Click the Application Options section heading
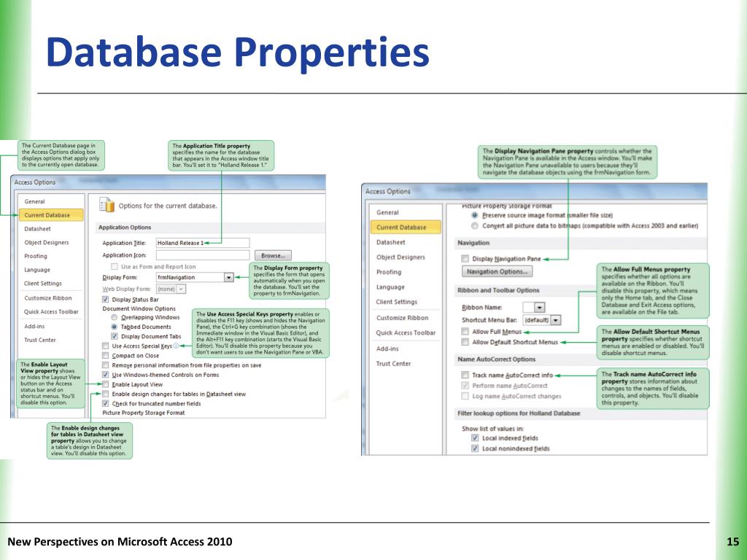747x560 pixels. coord(125,227)
